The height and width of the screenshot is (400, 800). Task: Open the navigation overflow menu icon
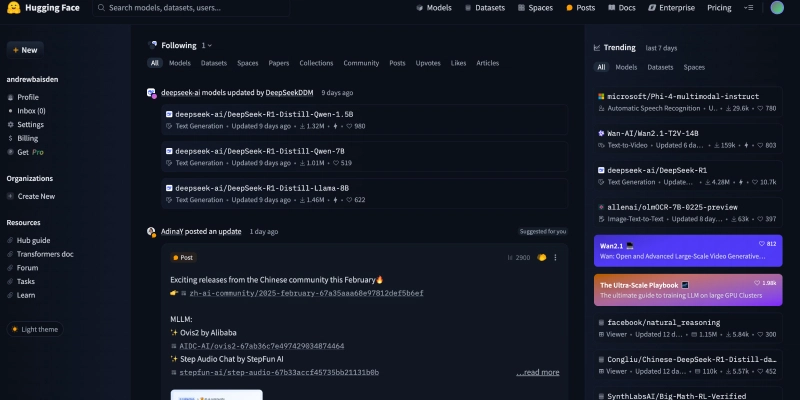(749, 8)
